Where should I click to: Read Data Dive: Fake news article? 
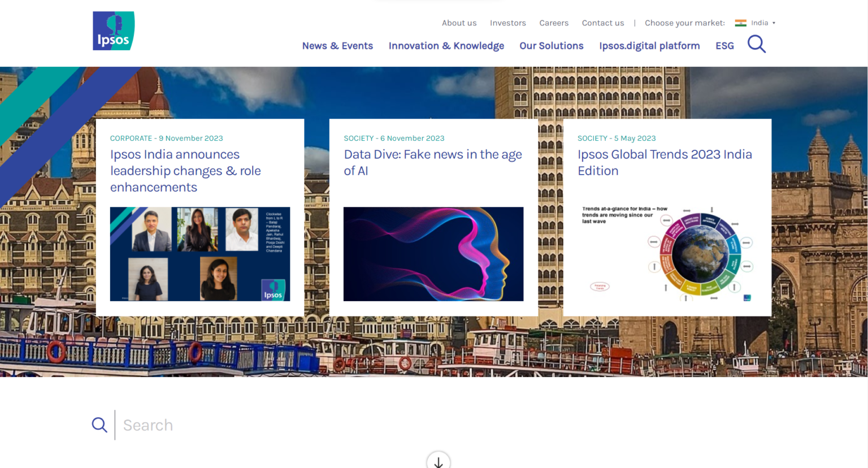[432, 162]
